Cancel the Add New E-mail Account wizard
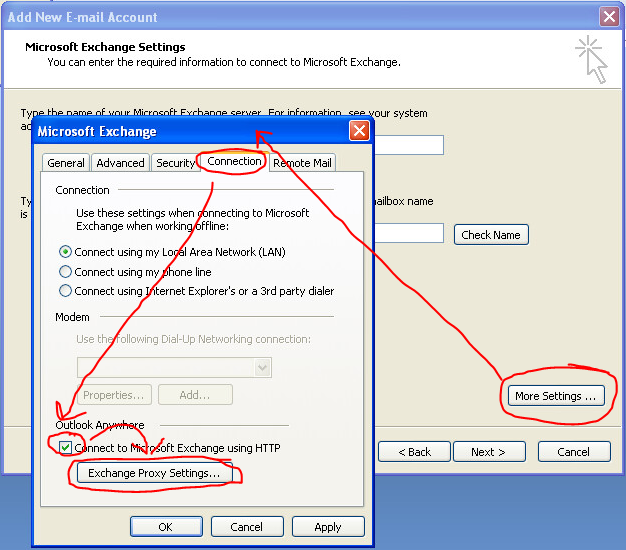 [574, 452]
